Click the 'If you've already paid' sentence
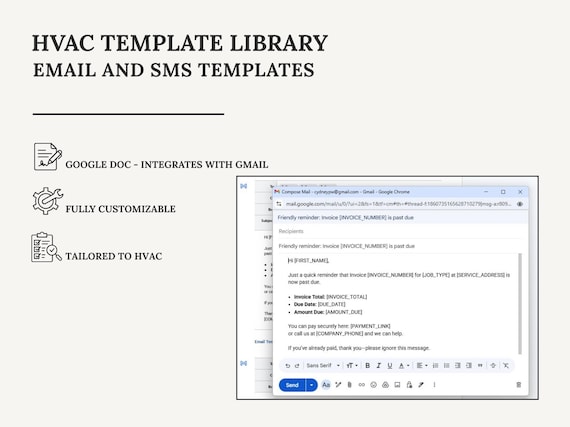 359,348
